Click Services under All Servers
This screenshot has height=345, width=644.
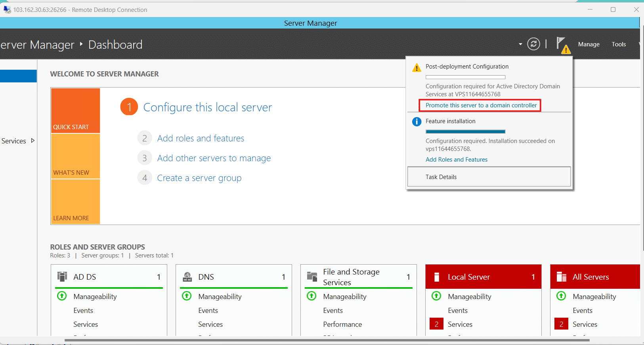point(585,324)
